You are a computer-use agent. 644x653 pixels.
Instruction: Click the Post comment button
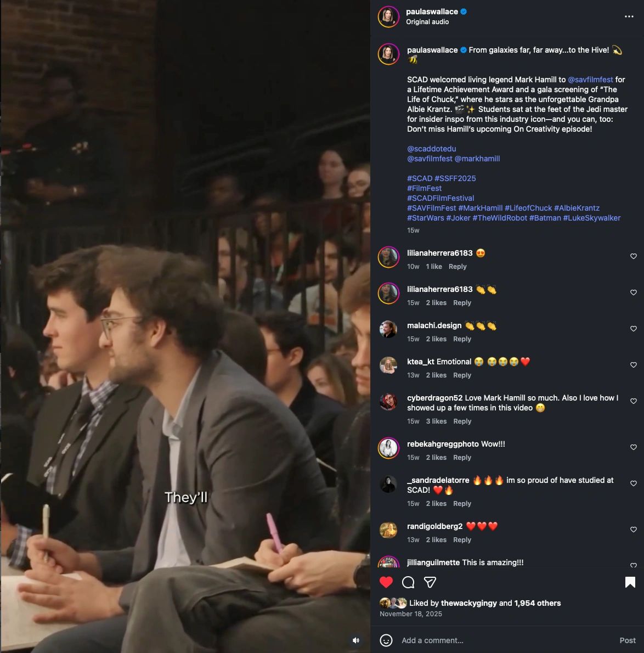tap(628, 640)
